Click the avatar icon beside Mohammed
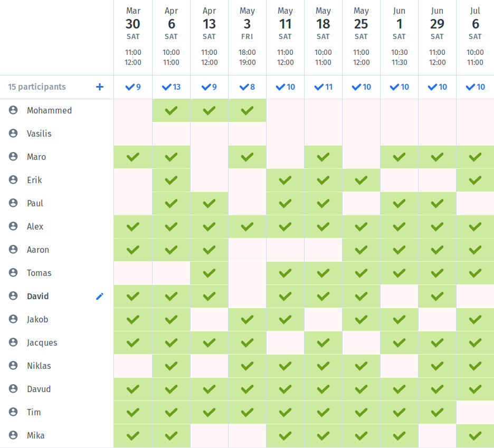Image resolution: width=494 pixels, height=448 pixels. coord(13,110)
